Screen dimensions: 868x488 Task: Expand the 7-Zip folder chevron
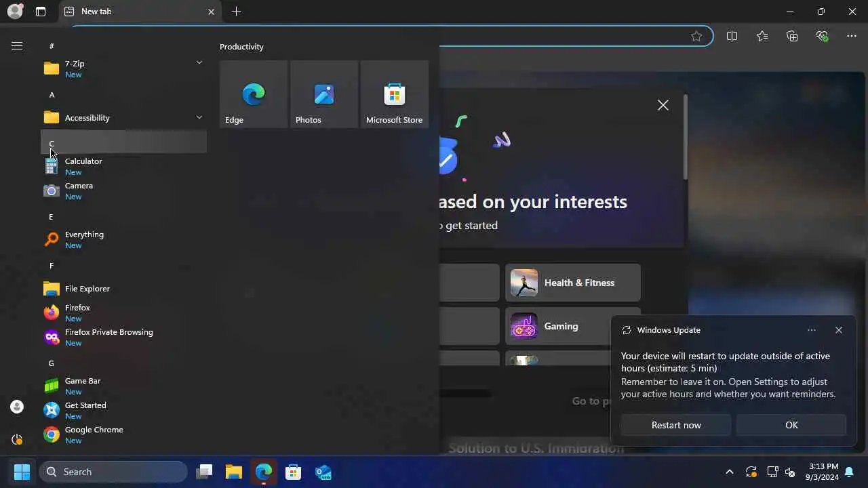(199, 62)
